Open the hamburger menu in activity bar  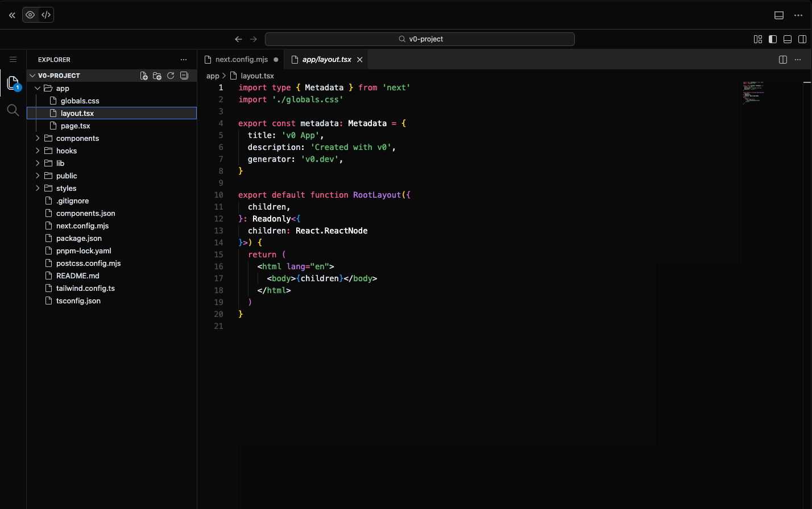click(x=13, y=60)
